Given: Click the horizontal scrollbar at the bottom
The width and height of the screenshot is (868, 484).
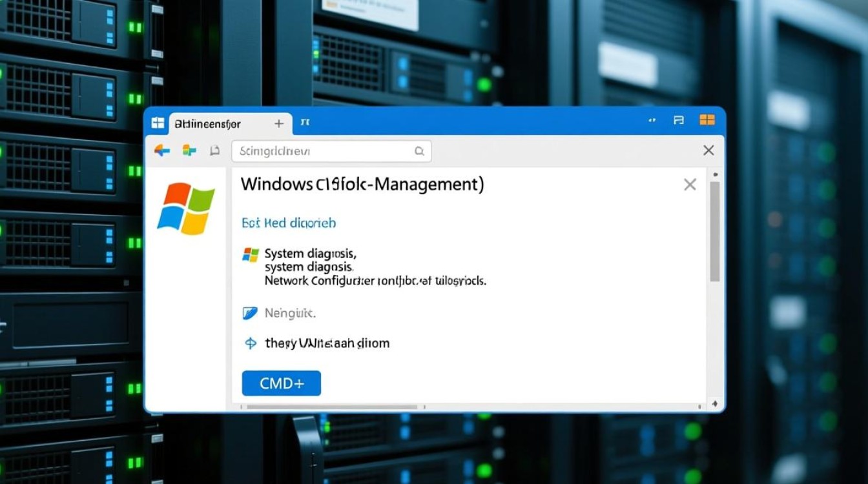Looking at the screenshot, I should [x=332, y=407].
